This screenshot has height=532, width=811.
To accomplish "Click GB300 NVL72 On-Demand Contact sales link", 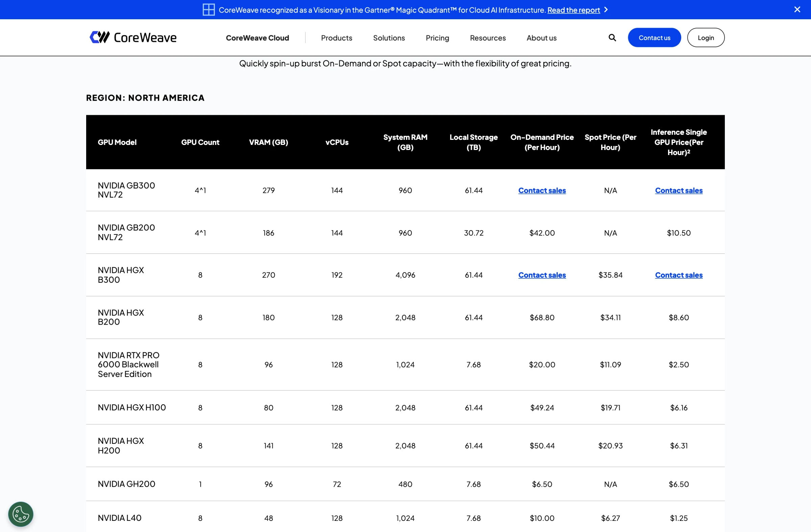I will pos(542,191).
